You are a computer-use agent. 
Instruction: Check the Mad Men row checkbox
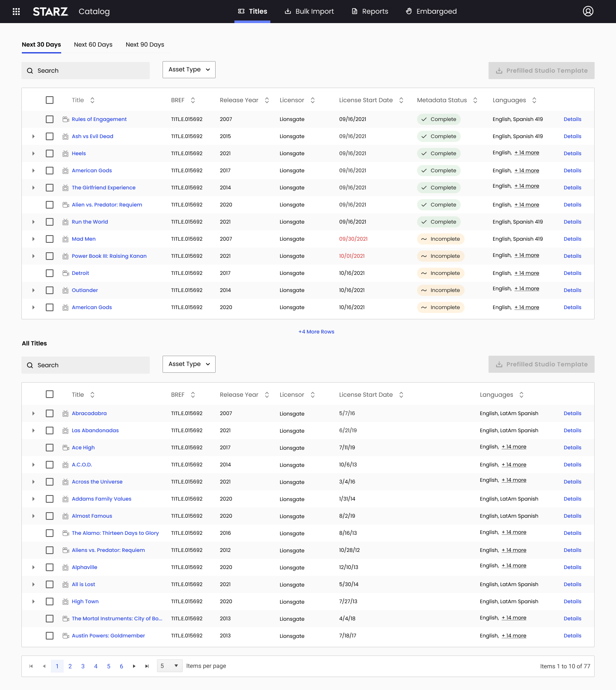(50, 239)
